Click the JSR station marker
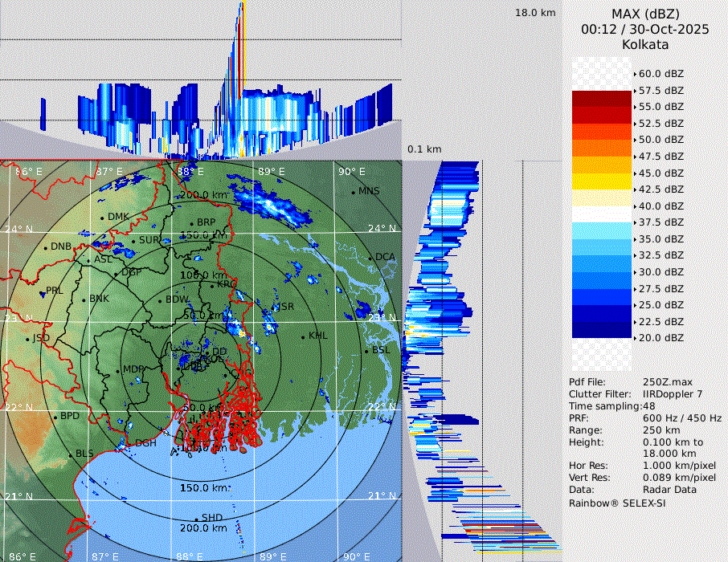Image resolution: width=728 pixels, height=562 pixels. (x=274, y=307)
